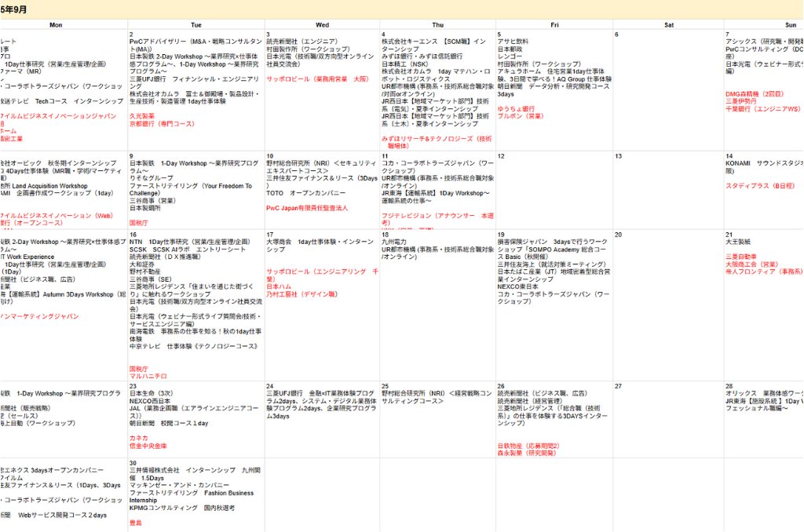
Task: Open '三谷商事（SE）' on the 16th
Action: coord(150,279)
